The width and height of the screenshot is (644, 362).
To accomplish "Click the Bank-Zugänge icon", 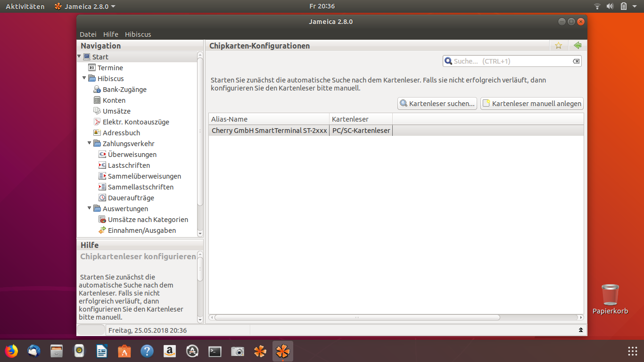I will click(97, 89).
